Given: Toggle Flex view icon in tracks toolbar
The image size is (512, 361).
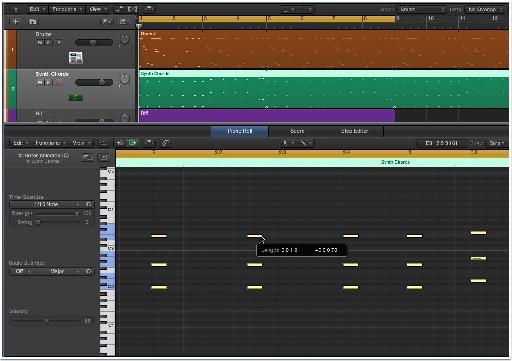Looking at the screenshot, I should (132, 9).
